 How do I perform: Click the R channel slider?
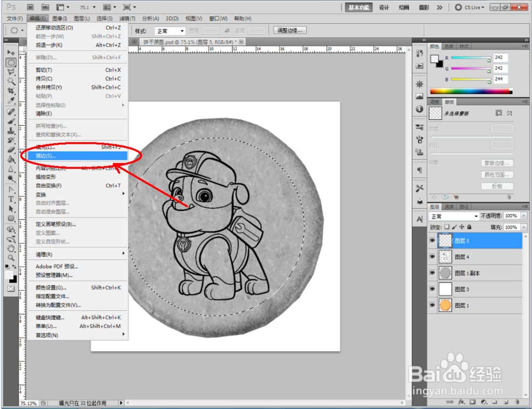tap(471, 58)
